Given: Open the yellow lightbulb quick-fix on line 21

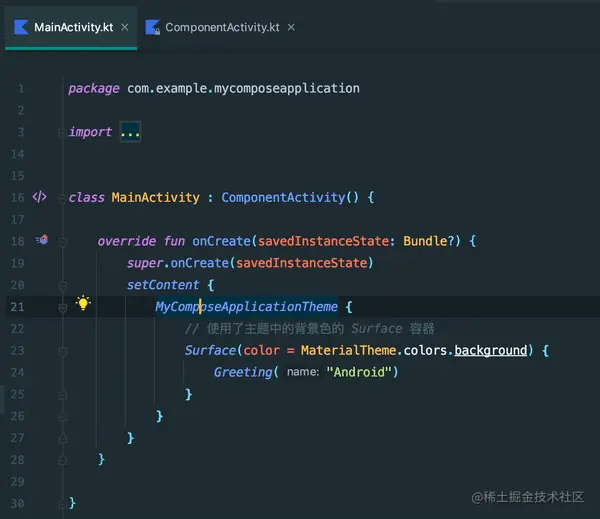Looking at the screenshot, I should 83,303.
